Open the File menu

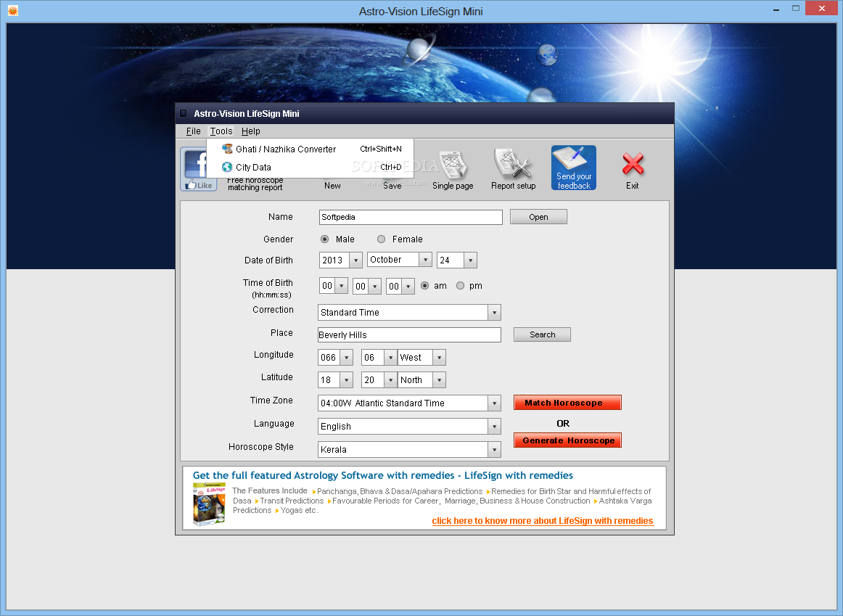click(x=193, y=131)
